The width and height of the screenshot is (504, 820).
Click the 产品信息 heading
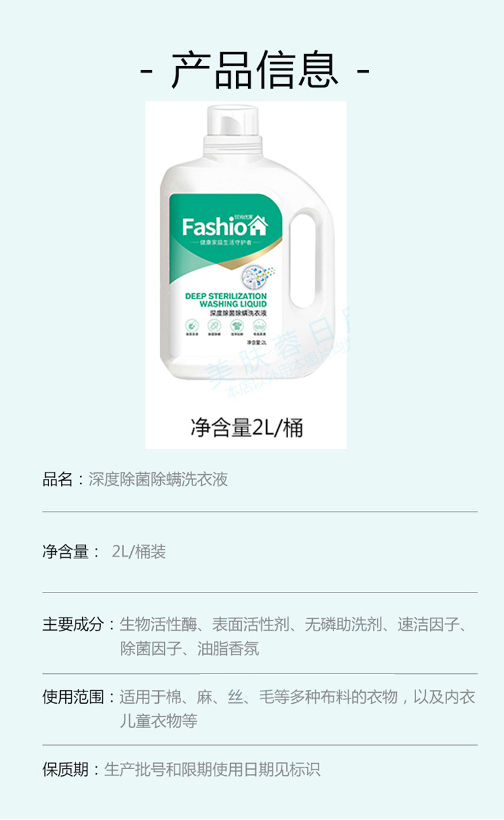(x=255, y=70)
